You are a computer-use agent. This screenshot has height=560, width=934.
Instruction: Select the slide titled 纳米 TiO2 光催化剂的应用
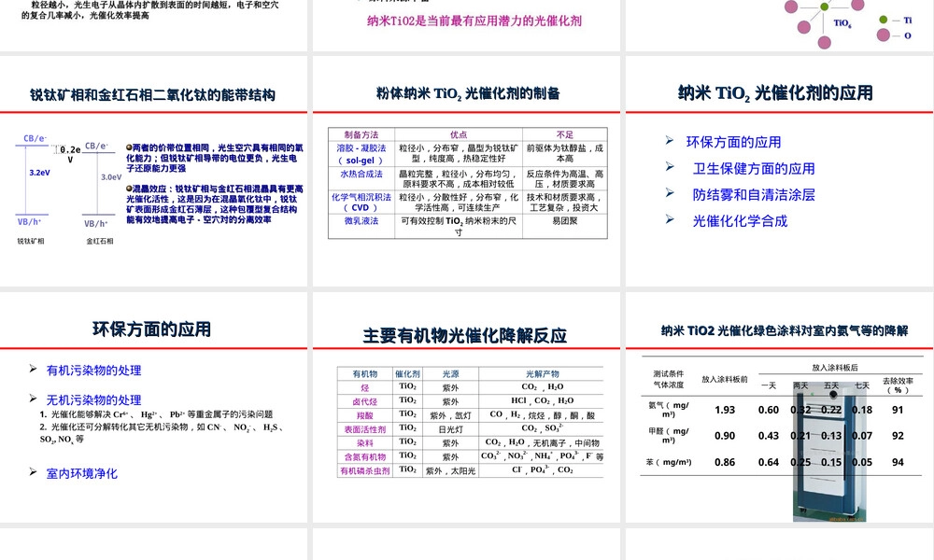pyautogui.click(x=779, y=172)
